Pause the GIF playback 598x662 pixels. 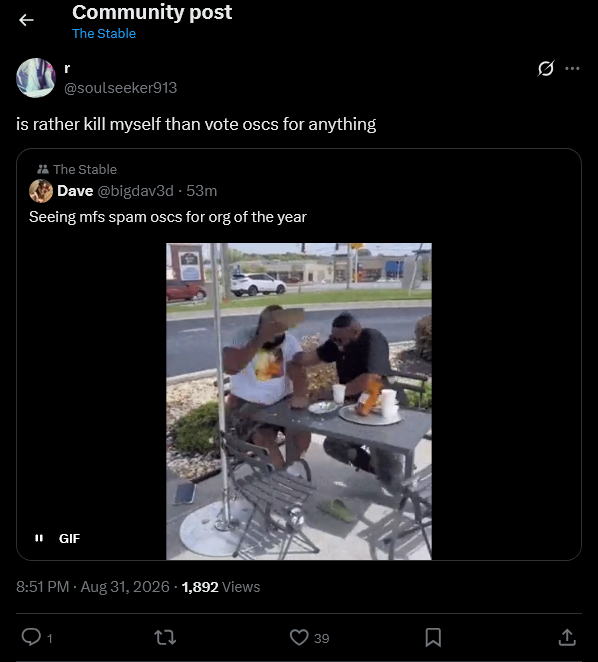tap(39, 538)
